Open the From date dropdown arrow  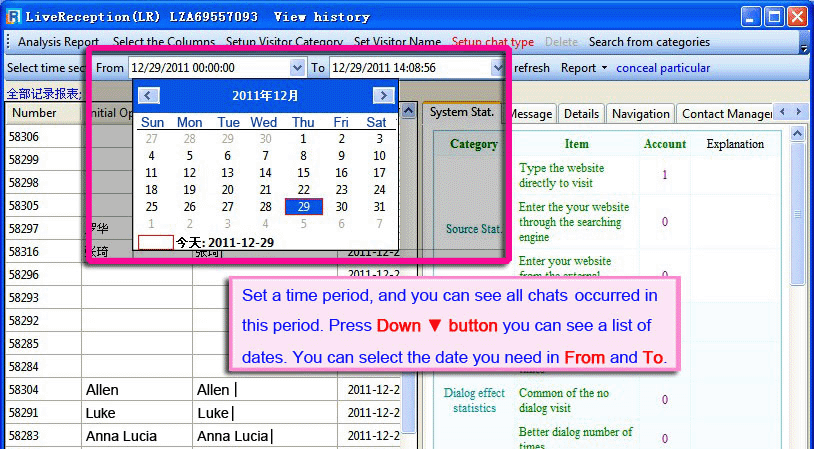[x=297, y=67]
